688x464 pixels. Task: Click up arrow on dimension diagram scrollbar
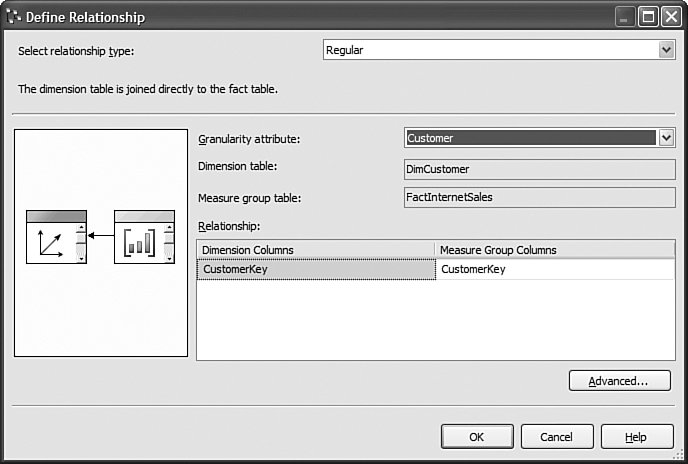coord(81,227)
